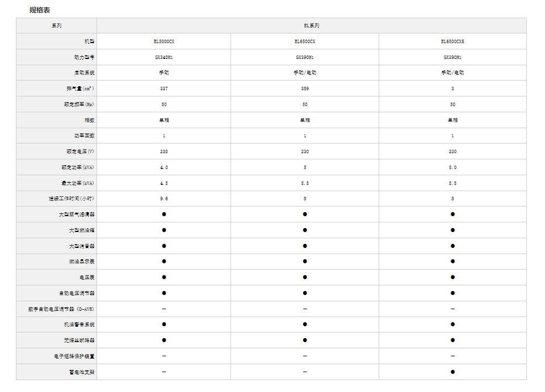Click 手动/电动 in the 6500CX column
Screen dimensions: 545x392
(x=305, y=73)
